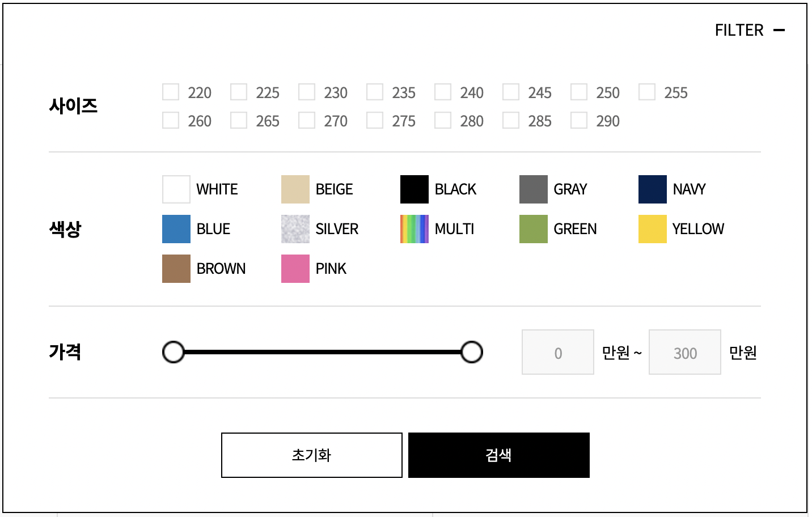This screenshot has height=517, width=812.
Task: Choose the BROWN color swatch
Action: tap(176, 269)
